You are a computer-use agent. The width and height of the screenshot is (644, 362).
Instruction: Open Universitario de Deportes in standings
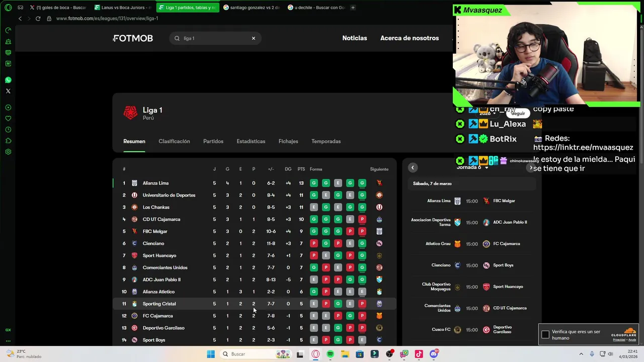(x=169, y=195)
